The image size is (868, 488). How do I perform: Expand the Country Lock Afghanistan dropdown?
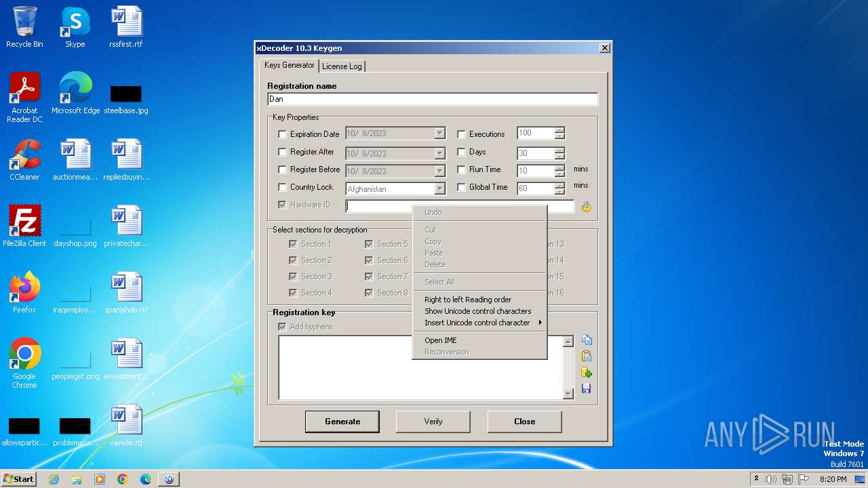pyautogui.click(x=439, y=188)
